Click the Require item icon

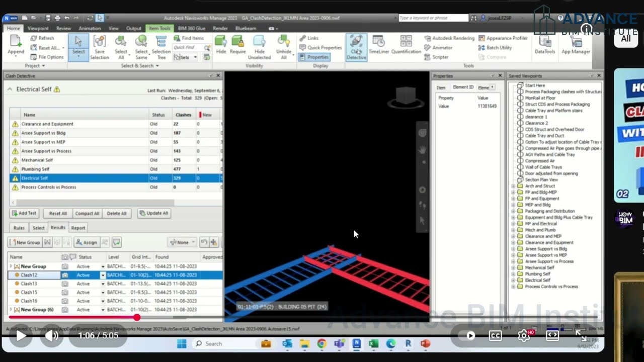click(238, 42)
